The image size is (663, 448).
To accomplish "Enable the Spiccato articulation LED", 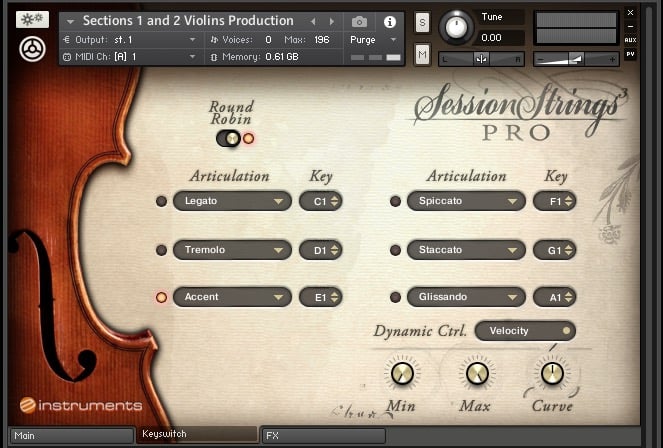I will (395, 201).
